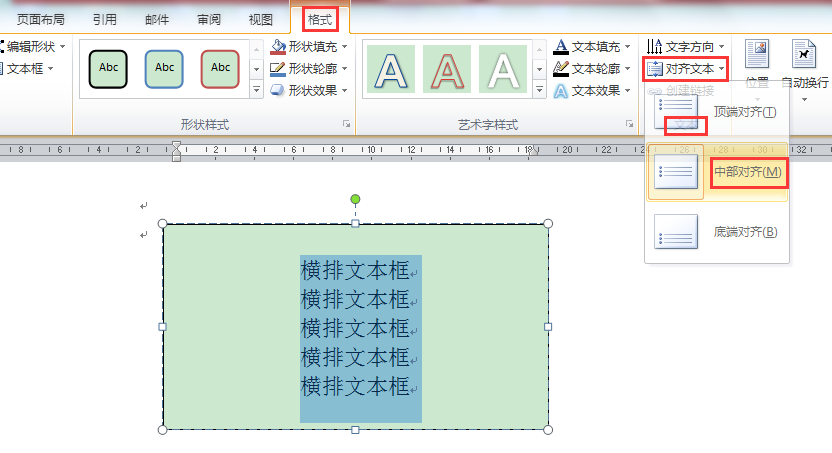Choose 底端对齐(B) alignment option

click(x=717, y=232)
